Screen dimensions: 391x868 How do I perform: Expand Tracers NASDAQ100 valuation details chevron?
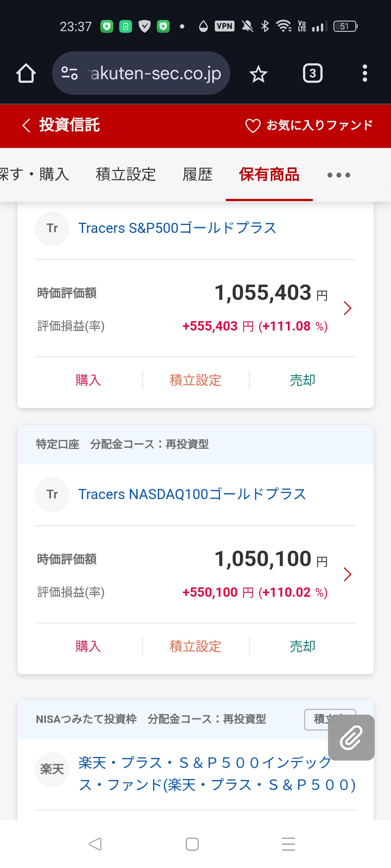[347, 574]
